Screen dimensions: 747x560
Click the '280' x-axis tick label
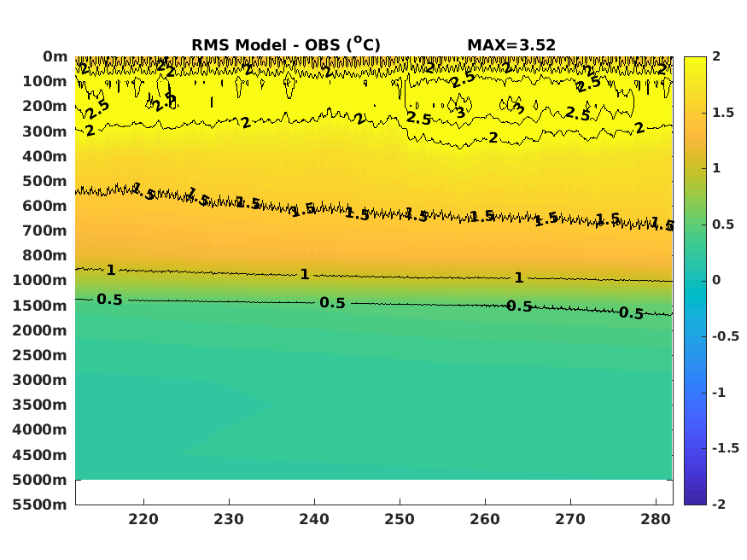click(656, 519)
